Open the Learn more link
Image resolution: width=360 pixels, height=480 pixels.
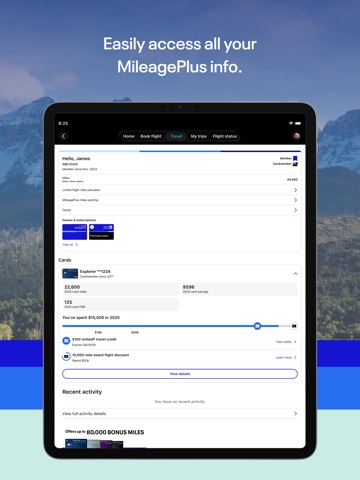pyautogui.click(x=286, y=357)
